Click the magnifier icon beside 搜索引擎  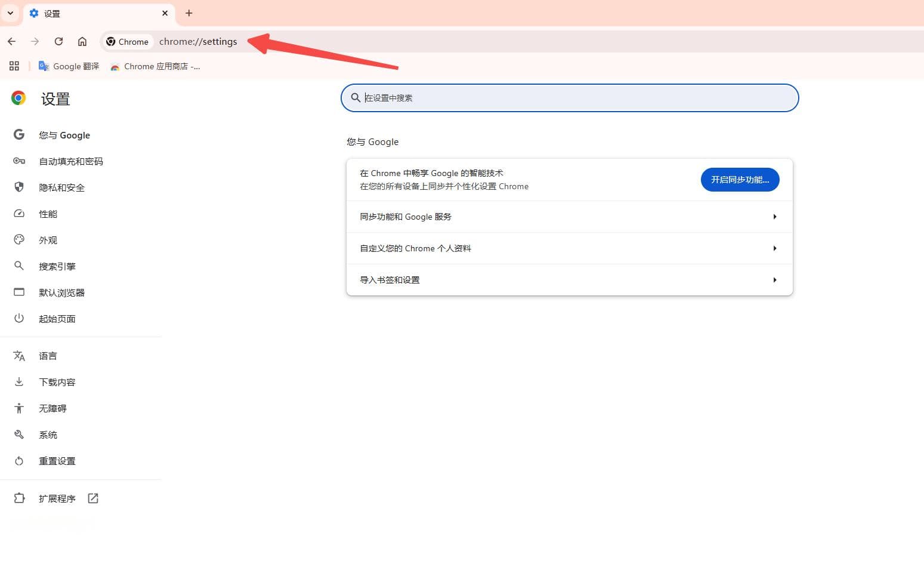point(19,266)
